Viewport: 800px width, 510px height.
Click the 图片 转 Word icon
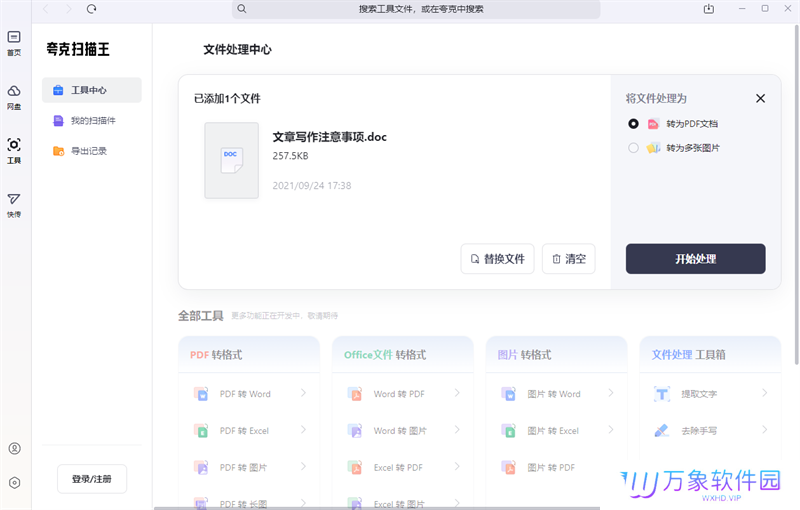(509, 394)
